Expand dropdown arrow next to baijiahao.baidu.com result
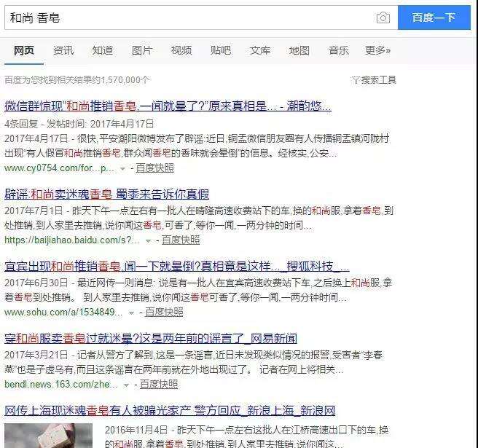478x448 pixels. [x=149, y=241]
